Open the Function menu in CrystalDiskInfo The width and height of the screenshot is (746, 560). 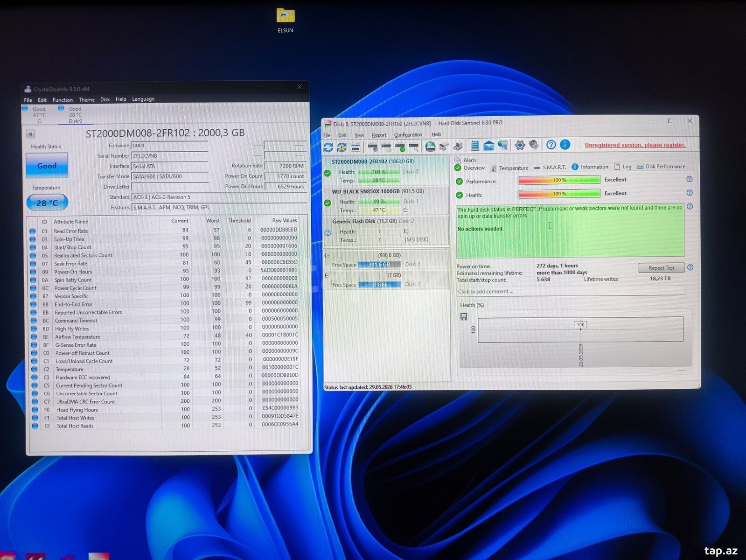point(63,100)
